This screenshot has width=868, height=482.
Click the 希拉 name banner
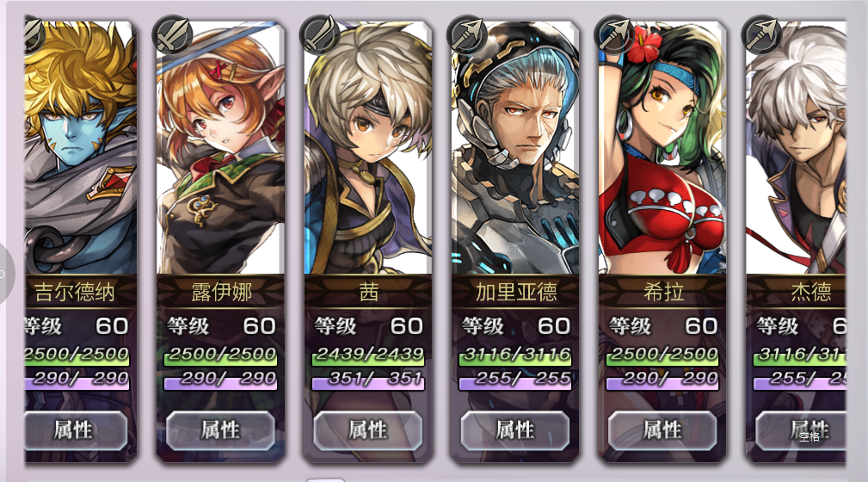coord(662,292)
